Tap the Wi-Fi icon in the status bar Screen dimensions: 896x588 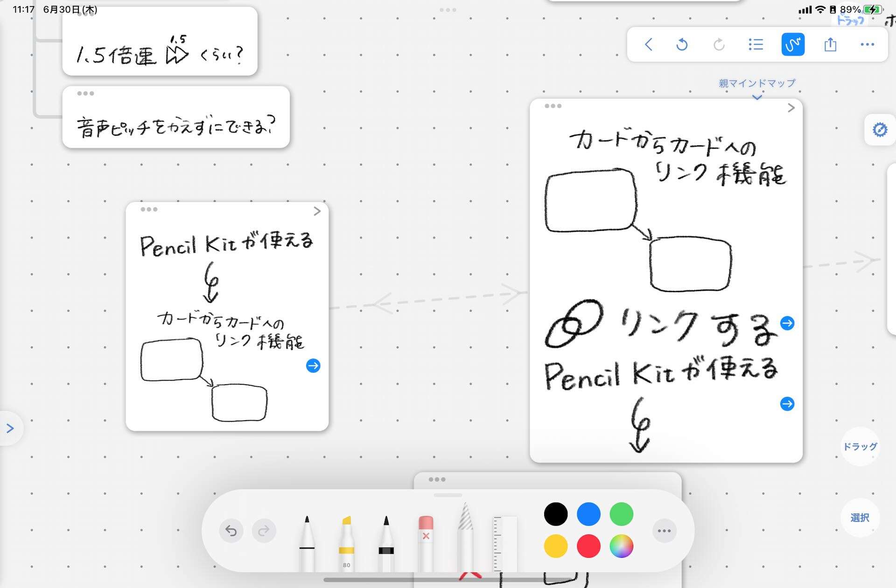click(x=820, y=10)
